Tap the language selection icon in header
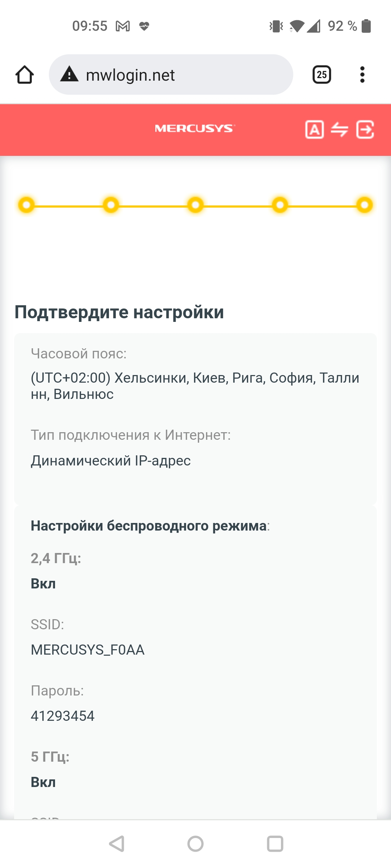 coord(314,129)
